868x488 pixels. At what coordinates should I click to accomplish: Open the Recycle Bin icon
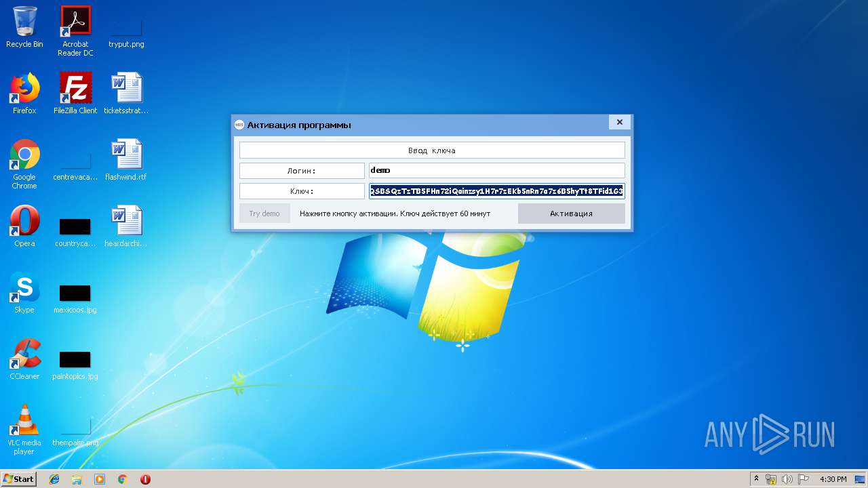click(x=24, y=27)
